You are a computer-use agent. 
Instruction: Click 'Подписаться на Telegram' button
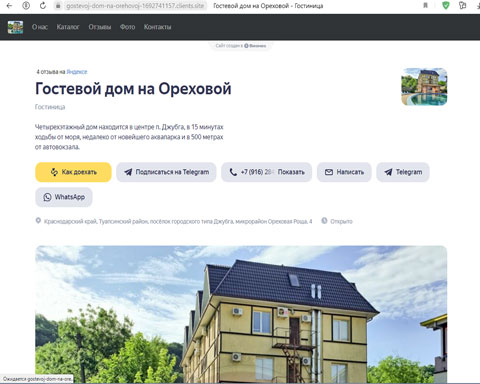pos(166,172)
